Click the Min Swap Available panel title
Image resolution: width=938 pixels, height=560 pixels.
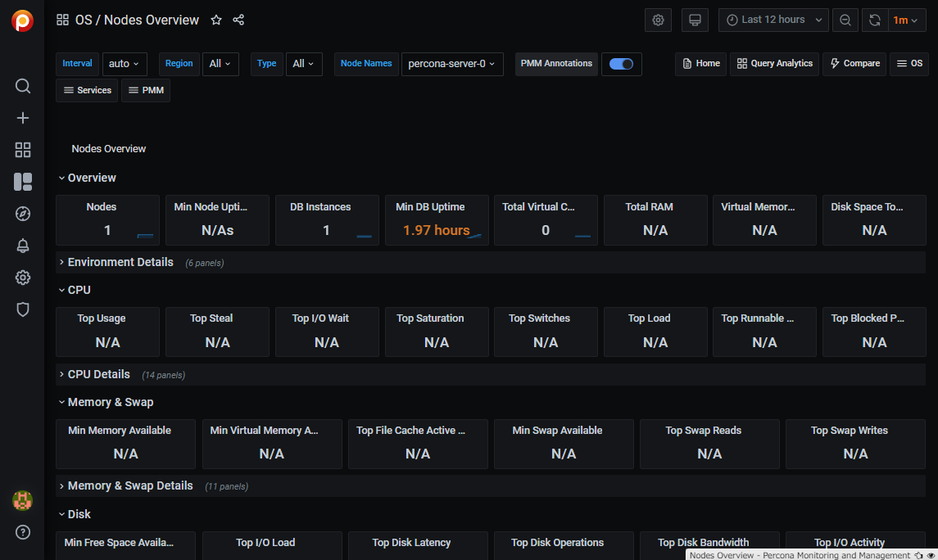tap(557, 431)
